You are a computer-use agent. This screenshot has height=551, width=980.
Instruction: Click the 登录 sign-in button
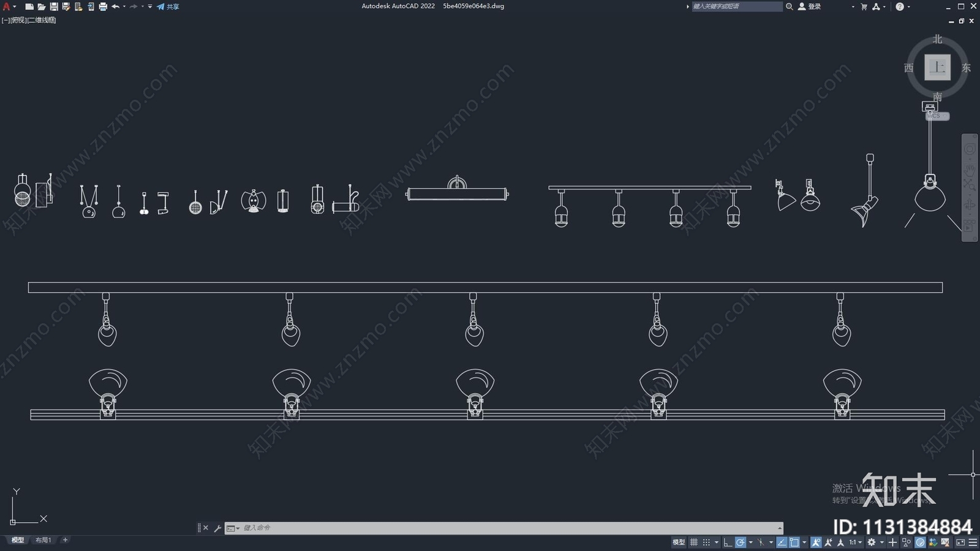click(810, 6)
